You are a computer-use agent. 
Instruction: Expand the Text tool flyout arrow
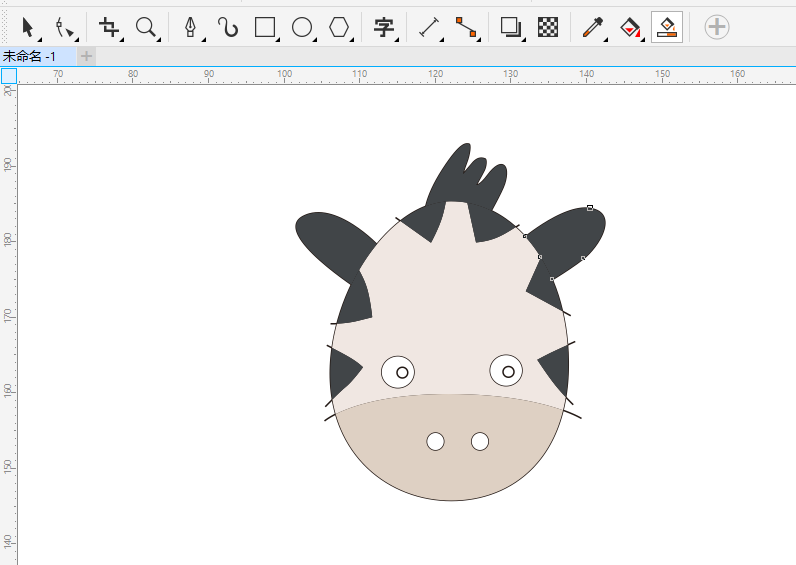click(x=398, y=39)
